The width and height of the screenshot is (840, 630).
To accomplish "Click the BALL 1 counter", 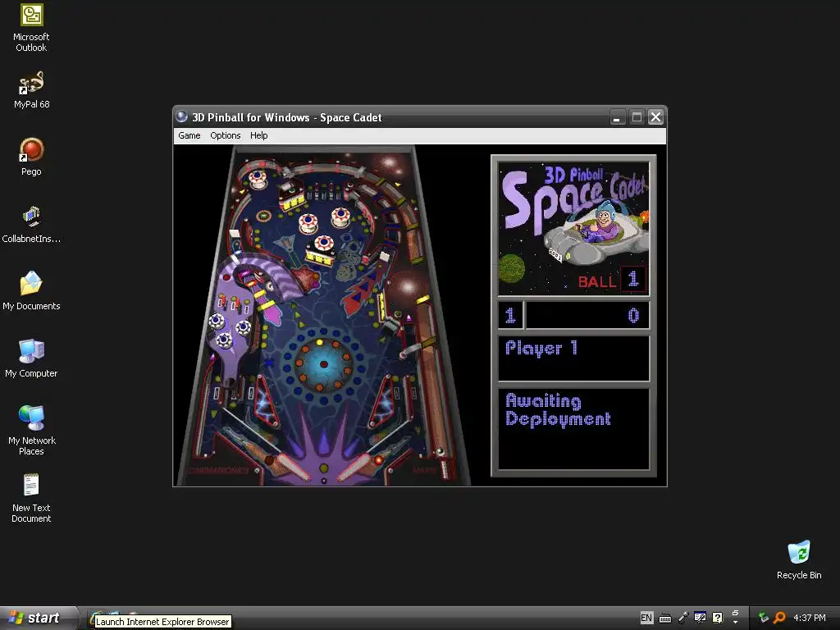I will point(611,280).
